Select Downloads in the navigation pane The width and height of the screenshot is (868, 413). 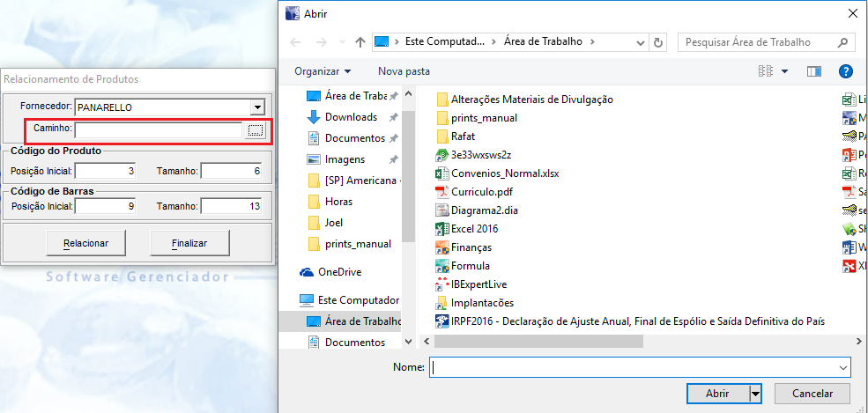point(351,117)
